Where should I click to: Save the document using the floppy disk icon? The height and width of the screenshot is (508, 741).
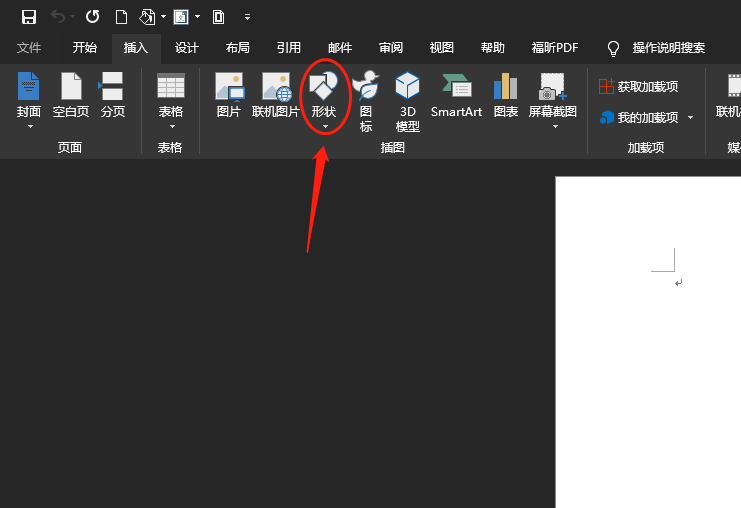[29, 17]
